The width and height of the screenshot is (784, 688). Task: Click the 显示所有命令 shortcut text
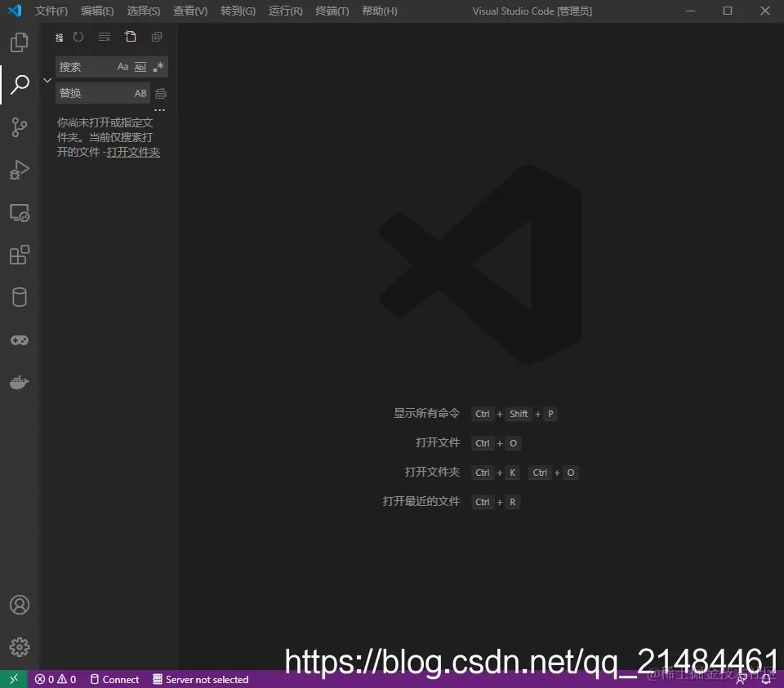426,413
